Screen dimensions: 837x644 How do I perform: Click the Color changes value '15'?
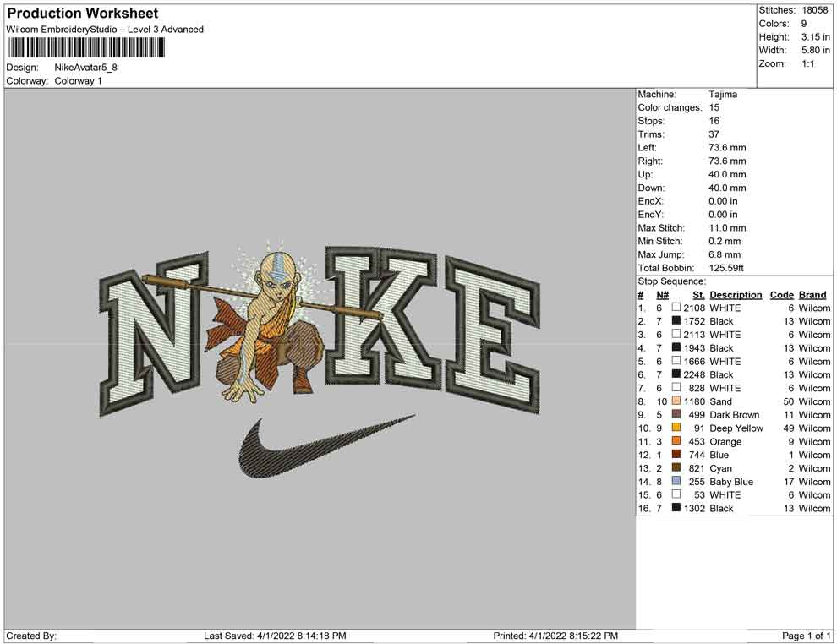714,107
